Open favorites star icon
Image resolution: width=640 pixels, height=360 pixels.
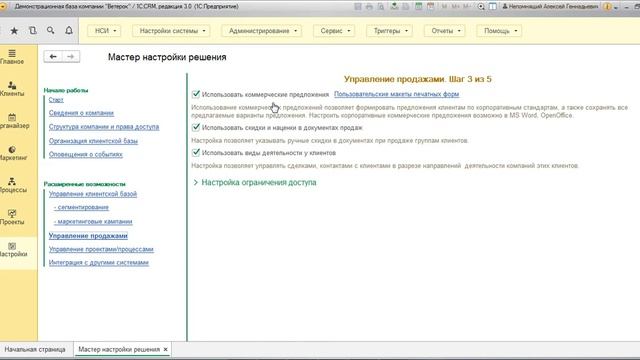[14, 31]
